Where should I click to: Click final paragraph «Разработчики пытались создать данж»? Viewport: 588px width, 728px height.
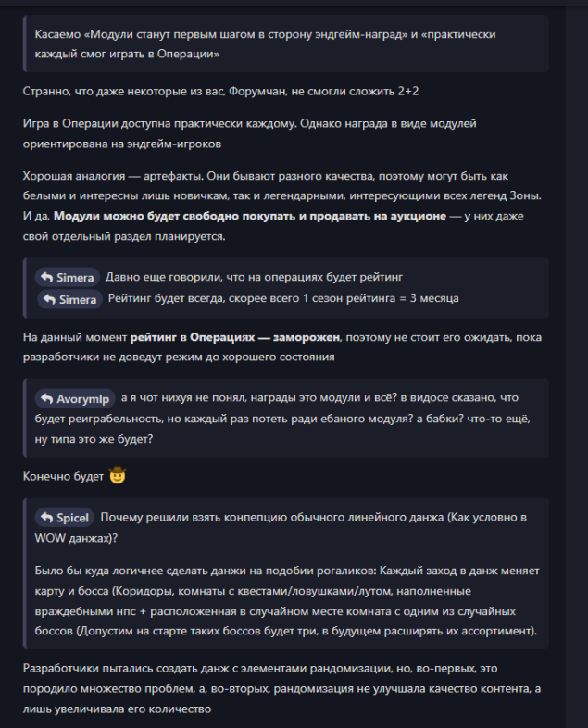pos(278,687)
